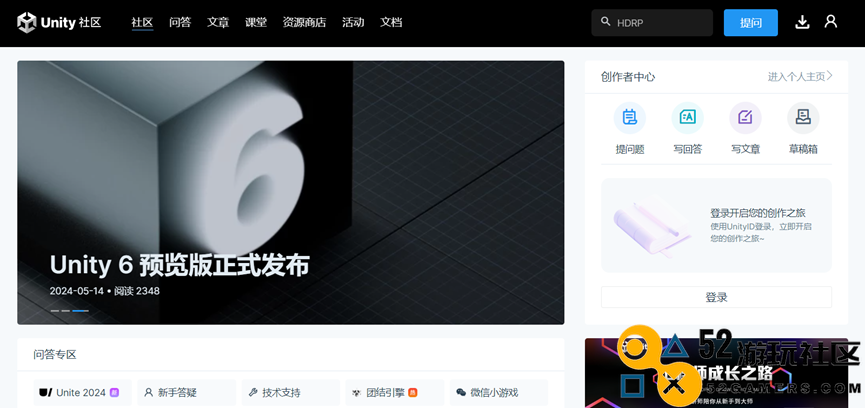Click the Unity 社区 logo
Screen dimensions: 865x408
(x=59, y=23)
